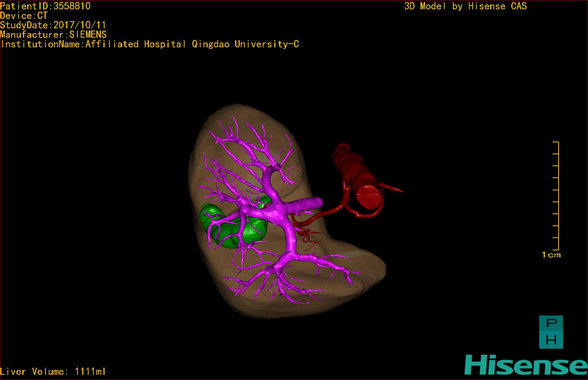The image size is (588, 380).
Task: Click the Manufacturer:SIEMENS label
Action: [54, 35]
